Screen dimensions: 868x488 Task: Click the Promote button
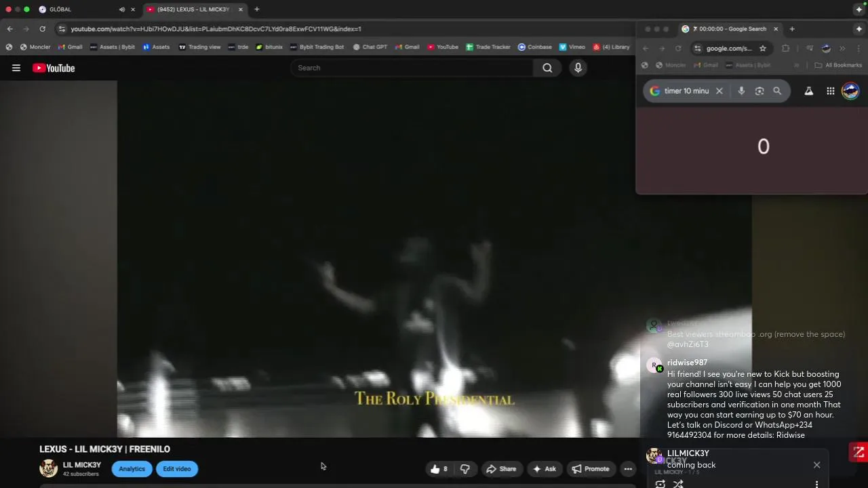[591, 469]
